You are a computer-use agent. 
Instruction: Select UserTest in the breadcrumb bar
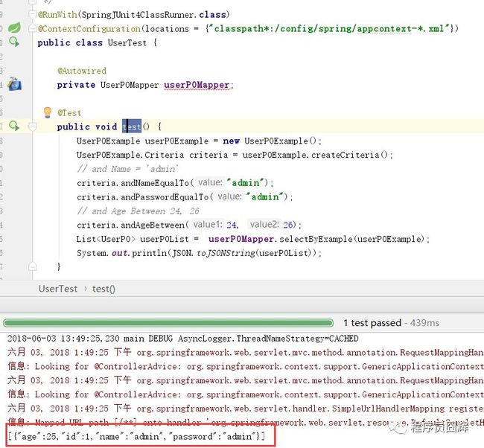(x=58, y=289)
